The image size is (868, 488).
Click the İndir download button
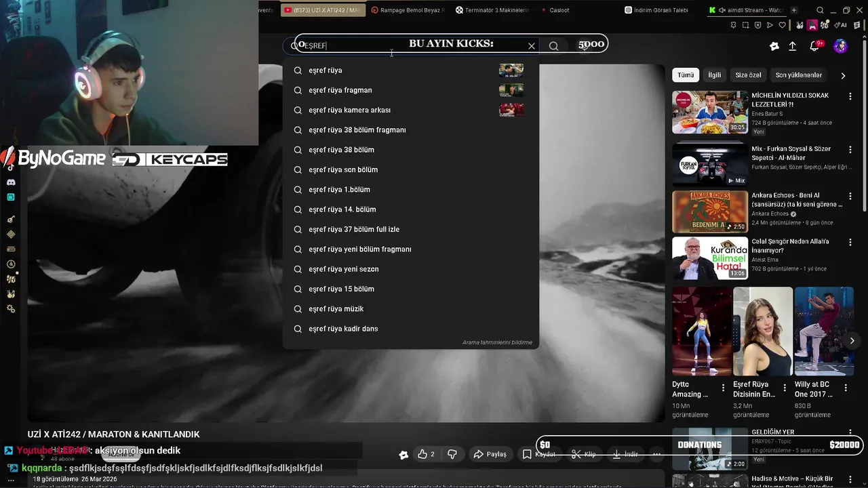(x=625, y=454)
